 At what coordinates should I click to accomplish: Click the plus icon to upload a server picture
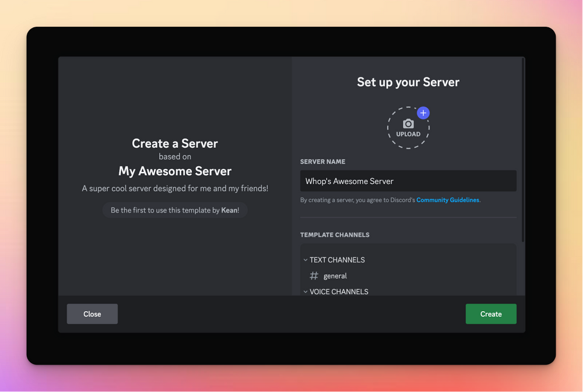(x=423, y=113)
